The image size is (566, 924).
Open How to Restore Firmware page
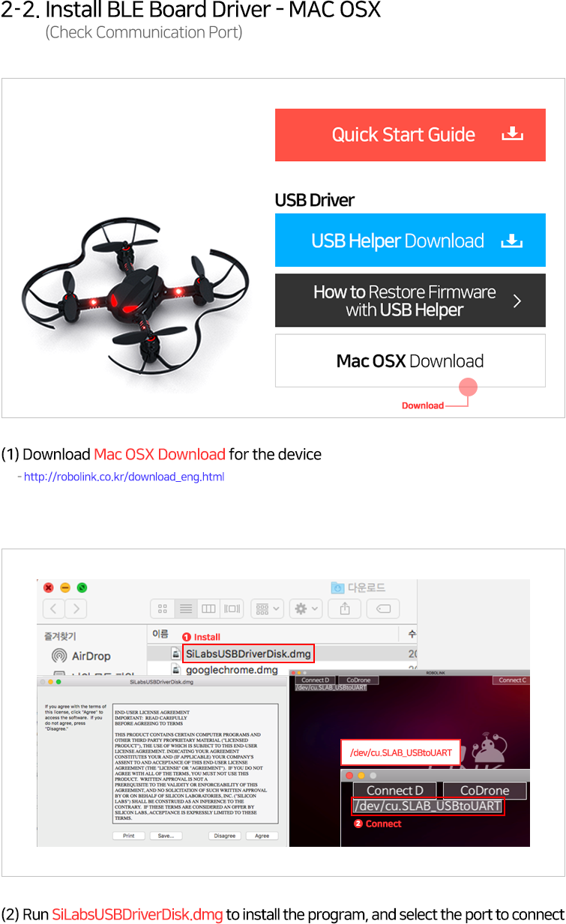coord(410,301)
